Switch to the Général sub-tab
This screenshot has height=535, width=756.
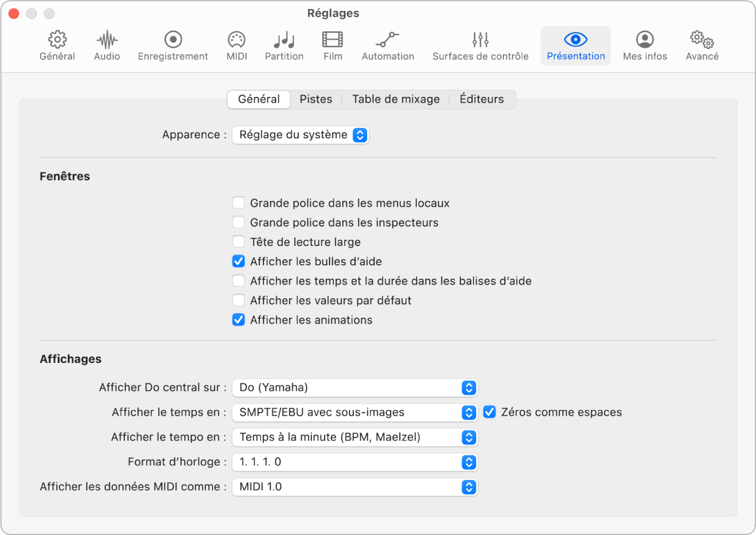[x=259, y=99]
